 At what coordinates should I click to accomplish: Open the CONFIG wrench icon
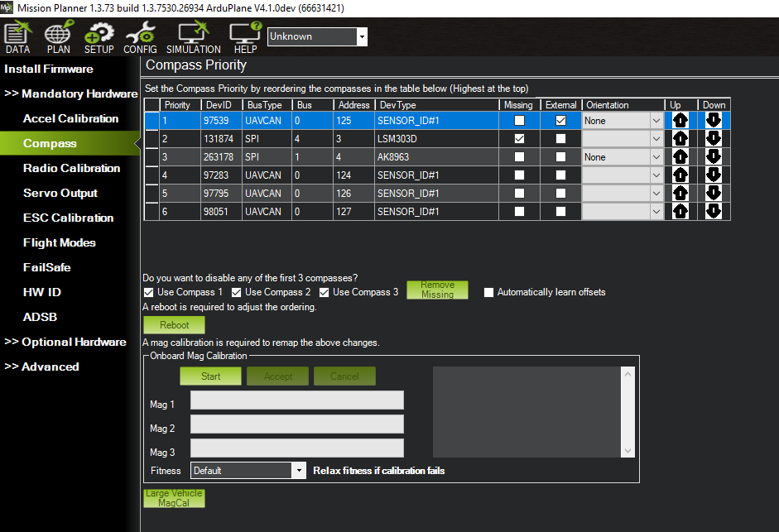140,38
